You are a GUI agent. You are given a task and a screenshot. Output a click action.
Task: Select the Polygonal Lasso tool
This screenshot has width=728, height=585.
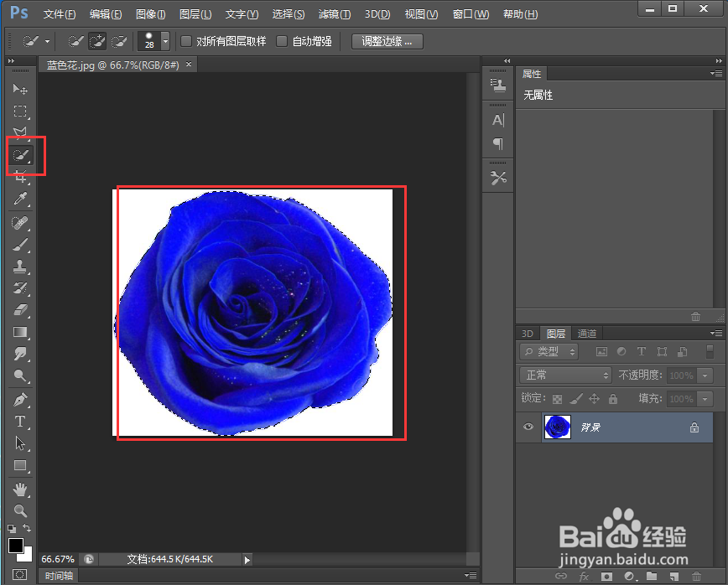pyautogui.click(x=20, y=132)
